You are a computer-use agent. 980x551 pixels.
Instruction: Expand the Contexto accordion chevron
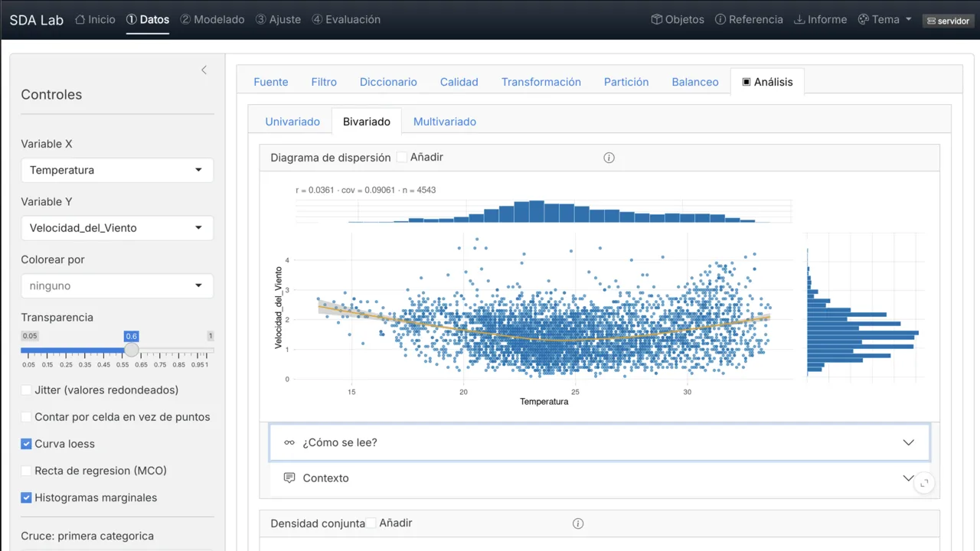[909, 478]
